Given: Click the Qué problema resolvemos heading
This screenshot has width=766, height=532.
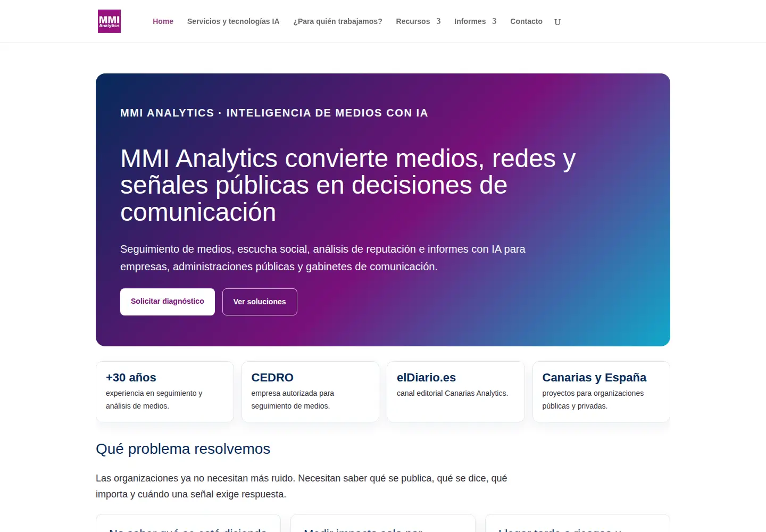Looking at the screenshot, I should click(183, 449).
